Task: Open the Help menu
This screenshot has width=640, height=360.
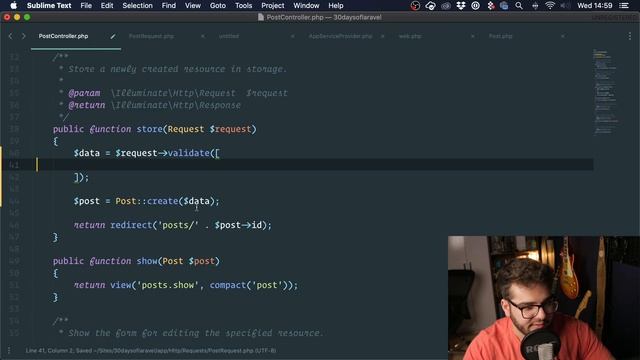Action: [x=336, y=6]
